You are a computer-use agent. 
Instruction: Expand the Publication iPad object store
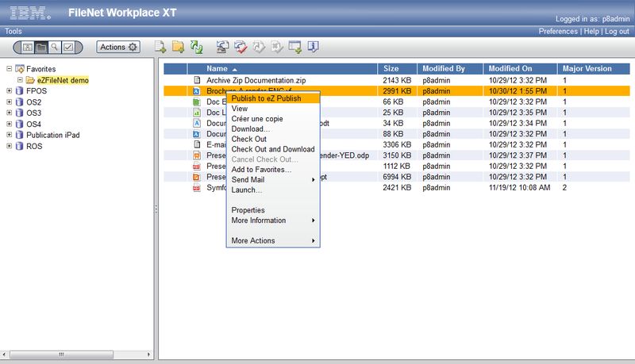coord(9,135)
